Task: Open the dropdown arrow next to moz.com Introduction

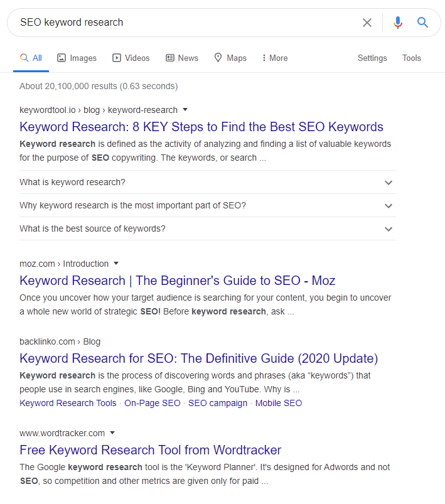Action: coord(116,264)
